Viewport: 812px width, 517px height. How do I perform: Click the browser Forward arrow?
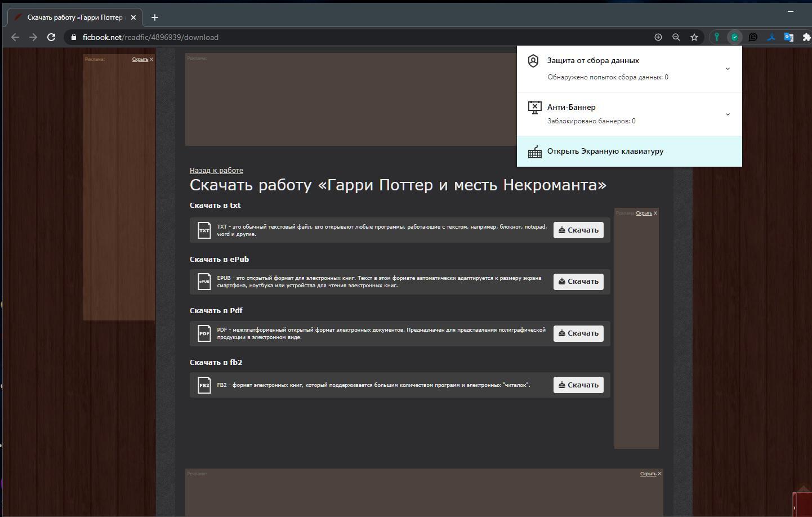(x=33, y=37)
